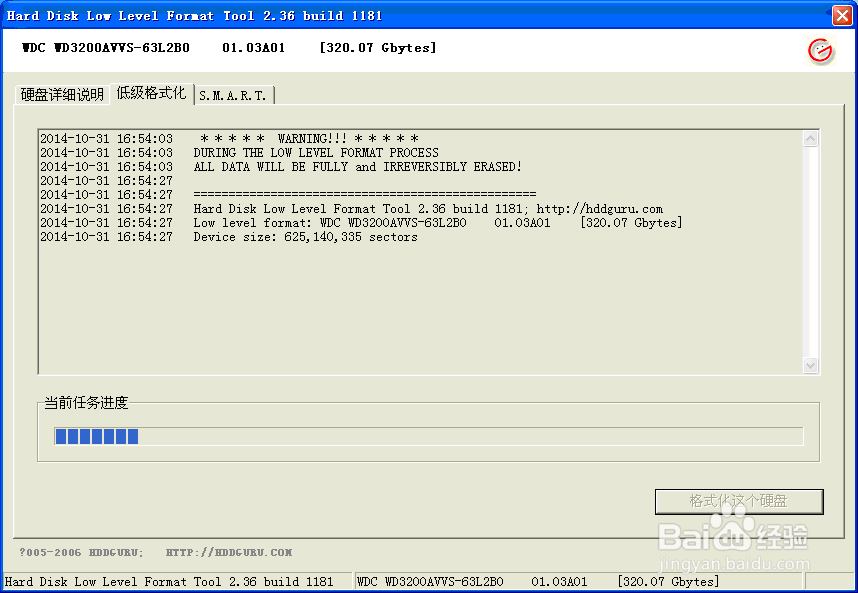
Task: Click the status bar tool name text
Action: tap(169, 582)
